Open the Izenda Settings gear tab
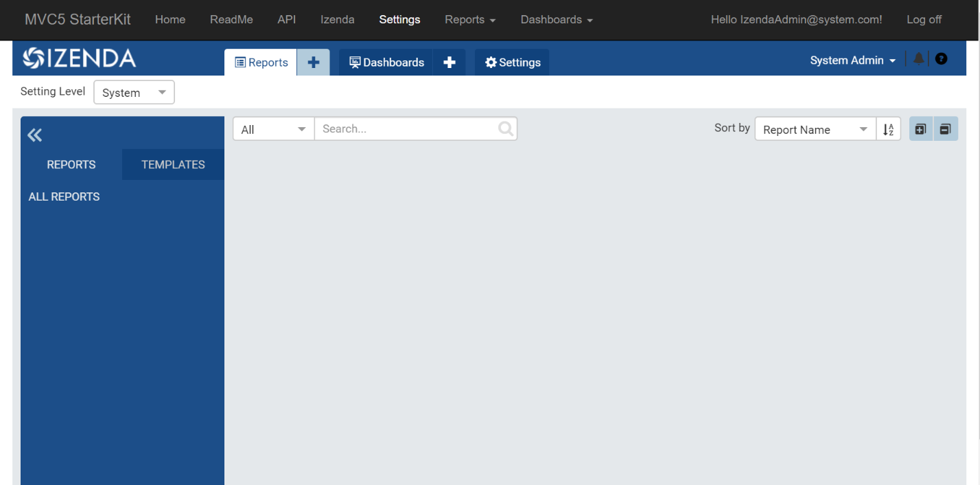This screenshot has width=980, height=485. coord(512,63)
